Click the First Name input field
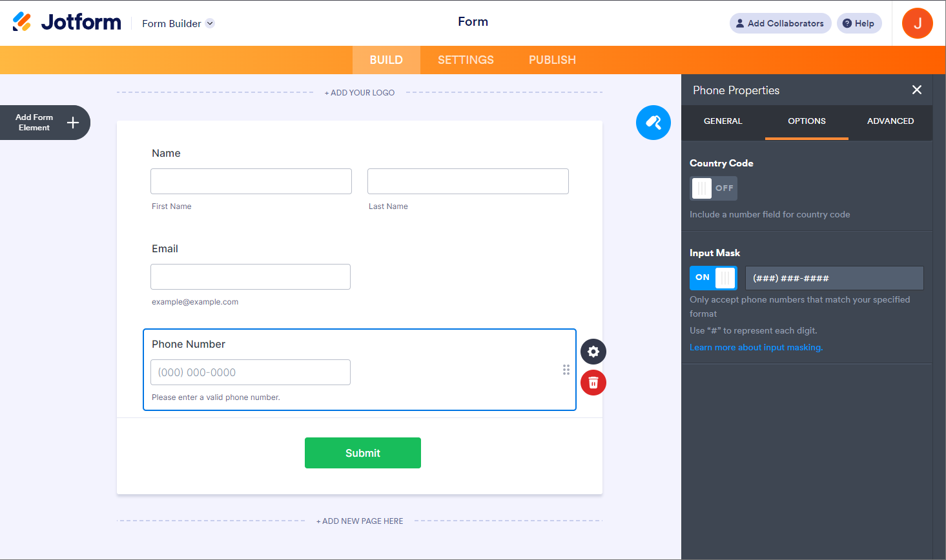 pos(251,181)
